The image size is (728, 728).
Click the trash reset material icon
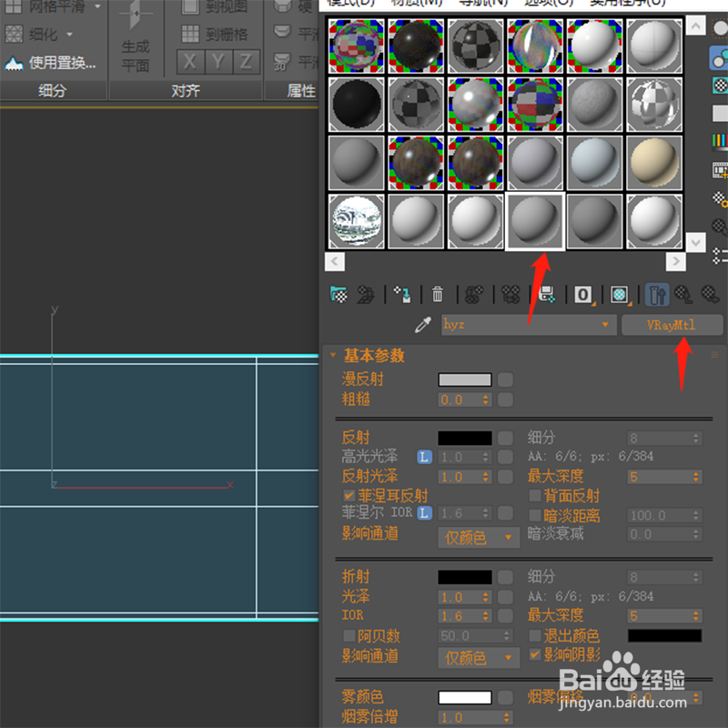coord(438,294)
